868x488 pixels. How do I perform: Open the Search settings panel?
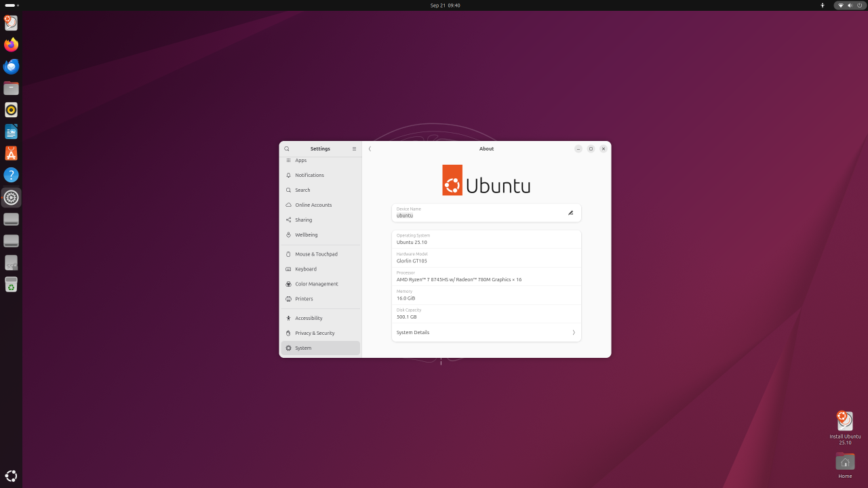pyautogui.click(x=321, y=190)
